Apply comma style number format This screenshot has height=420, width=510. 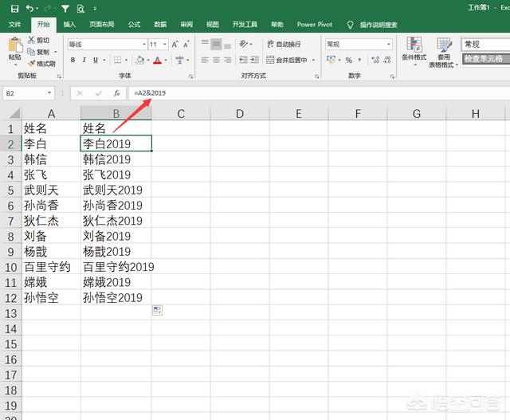(359, 60)
